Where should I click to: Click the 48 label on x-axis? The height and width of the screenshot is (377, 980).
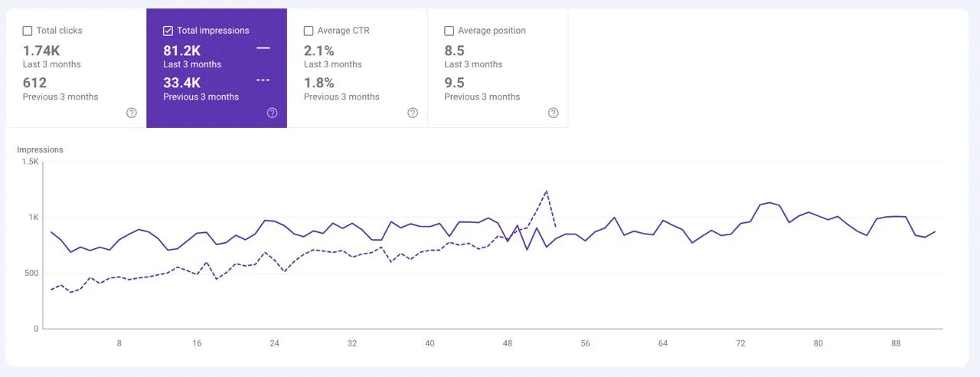tap(508, 343)
